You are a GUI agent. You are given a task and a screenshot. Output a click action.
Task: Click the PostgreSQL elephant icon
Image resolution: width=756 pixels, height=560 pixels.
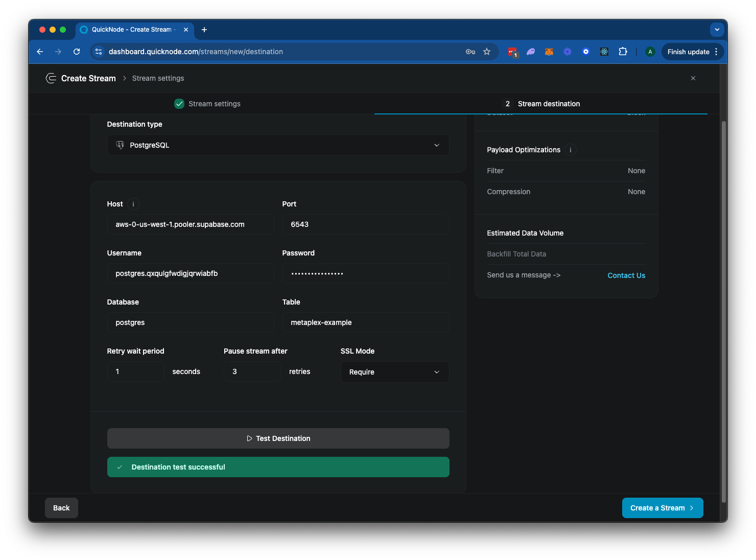[120, 145]
